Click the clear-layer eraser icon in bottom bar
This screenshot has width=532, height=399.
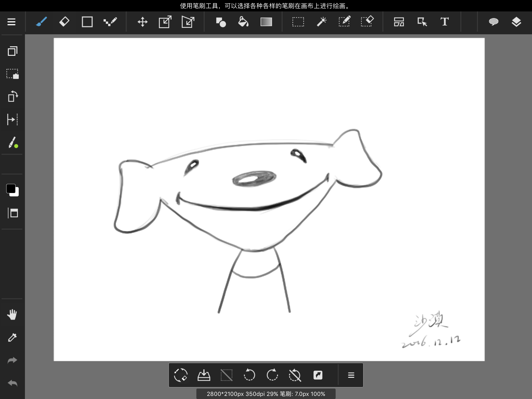click(x=181, y=375)
